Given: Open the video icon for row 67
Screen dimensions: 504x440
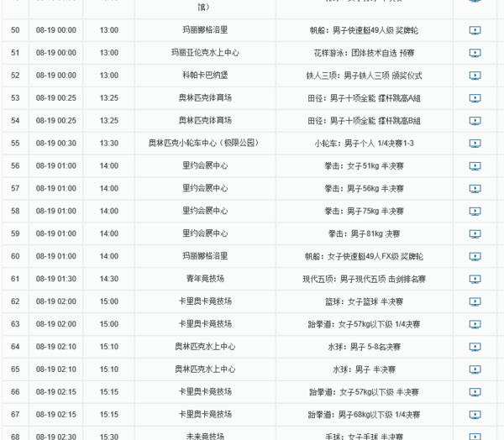Looking at the screenshot, I should click(x=475, y=415).
